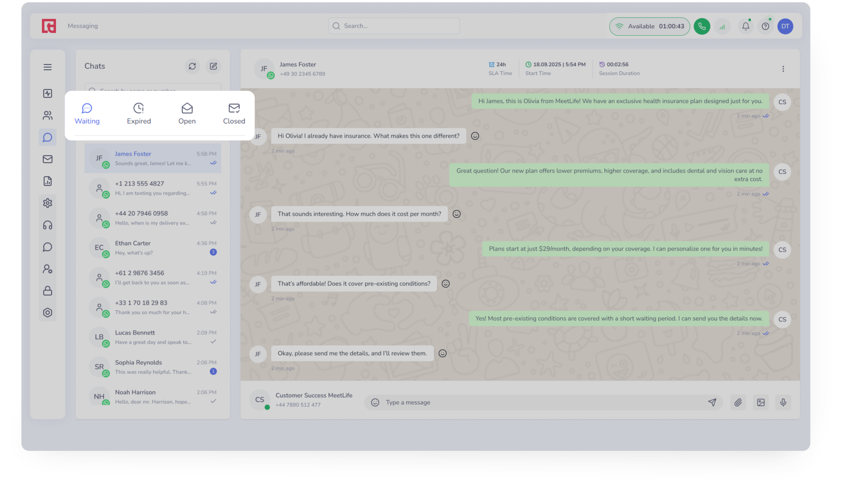Click the microphone voice message icon

tap(783, 402)
